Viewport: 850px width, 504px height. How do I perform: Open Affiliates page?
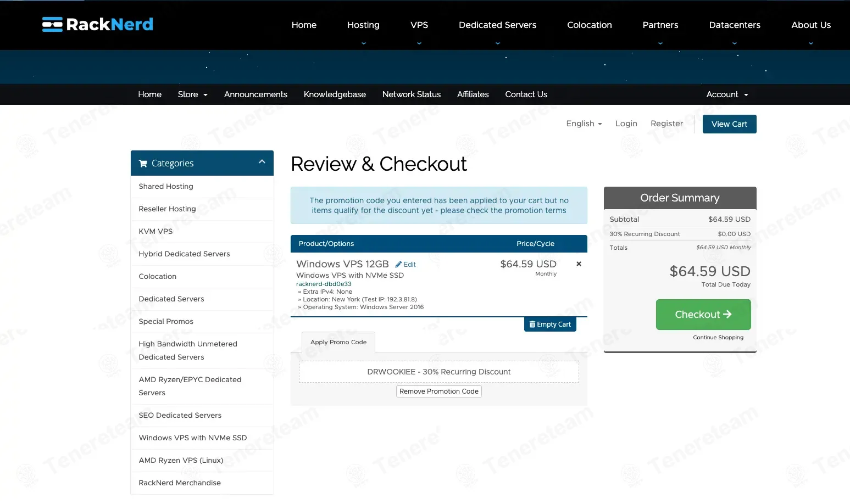473,94
